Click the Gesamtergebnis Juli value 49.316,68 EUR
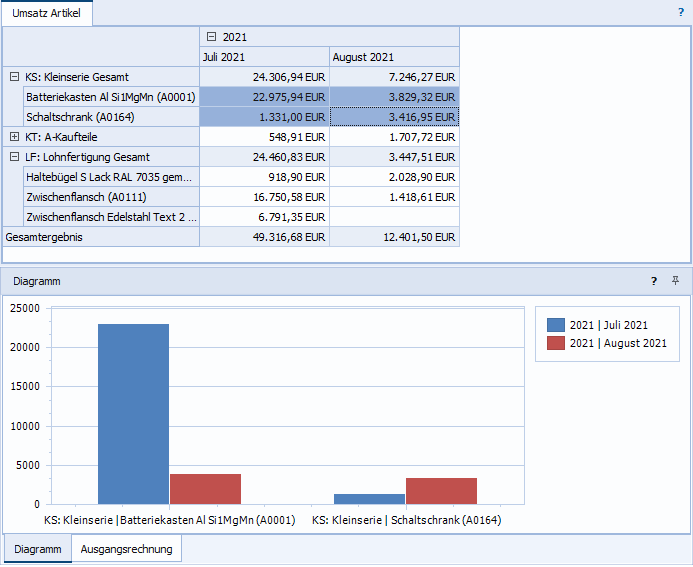The height and width of the screenshot is (567, 693). pyautogui.click(x=264, y=237)
